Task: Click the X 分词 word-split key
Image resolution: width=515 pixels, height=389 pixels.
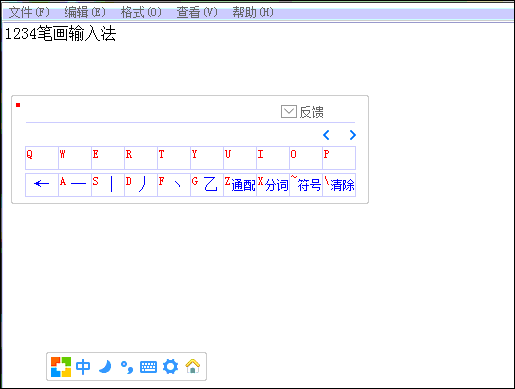Action: coord(273,185)
